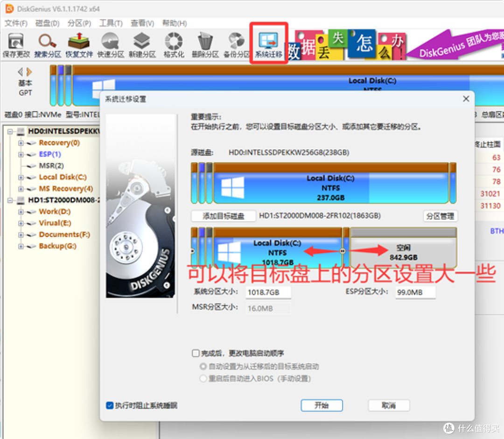Open Quick Partition (快速分区) toolbar icon
Image resolution: width=504 pixels, height=439 pixels.
point(111,45)
